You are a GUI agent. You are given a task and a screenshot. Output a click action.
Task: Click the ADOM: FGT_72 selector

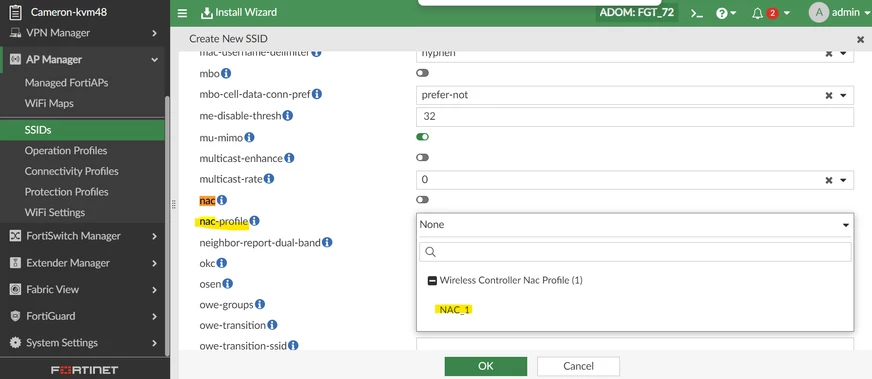(637, 12)
